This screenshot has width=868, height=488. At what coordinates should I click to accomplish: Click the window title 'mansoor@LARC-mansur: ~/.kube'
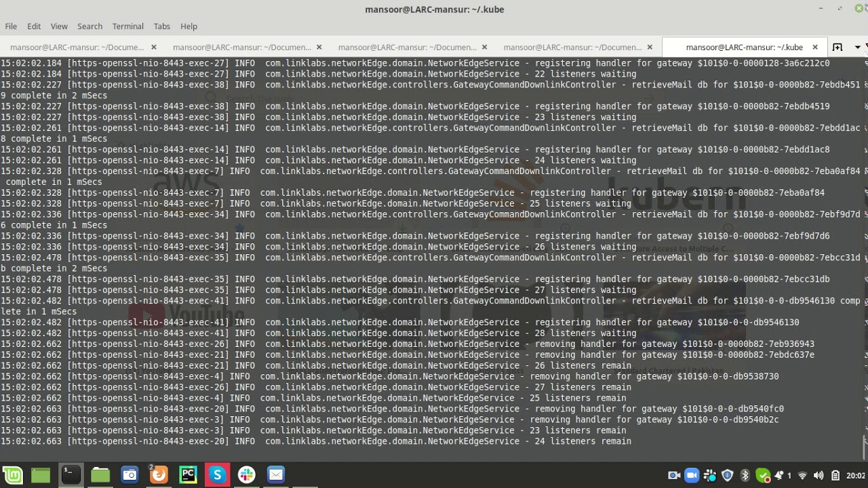(434, 9)
